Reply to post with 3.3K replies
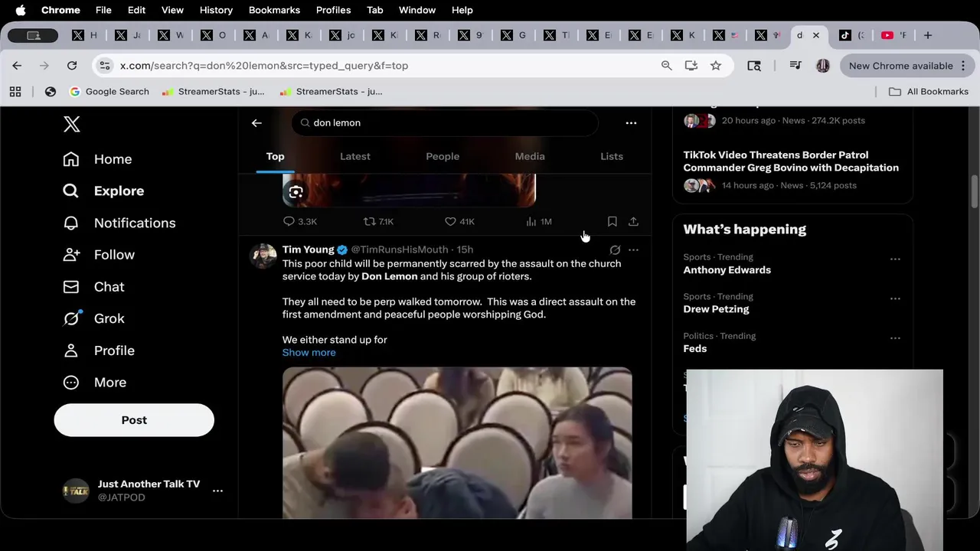This screenshot has width=980, height=551. pos(299,221)
